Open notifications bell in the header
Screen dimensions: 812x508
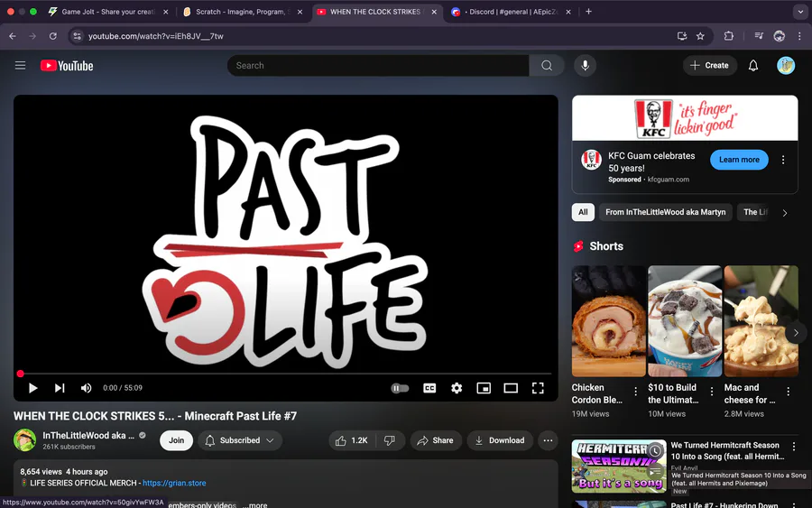(753, 65)
